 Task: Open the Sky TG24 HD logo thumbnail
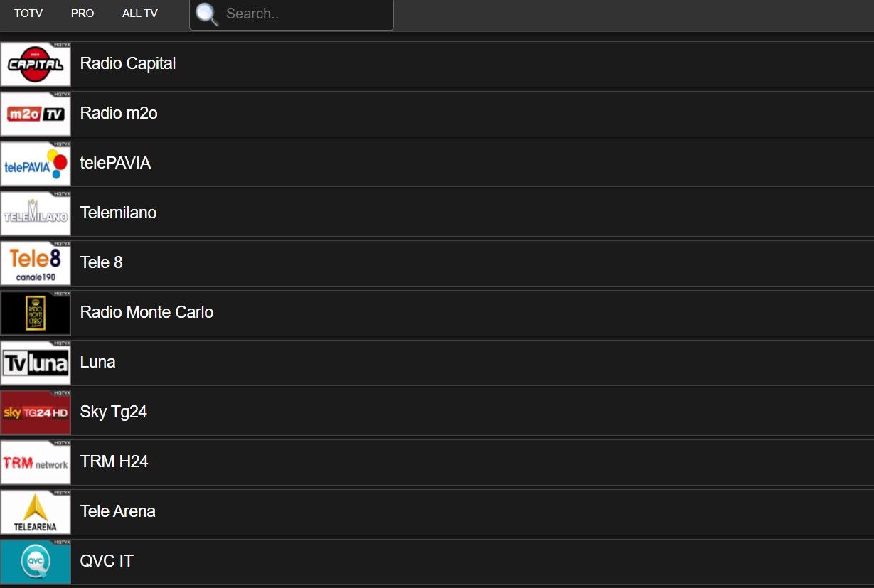click(x=36, y=412)
